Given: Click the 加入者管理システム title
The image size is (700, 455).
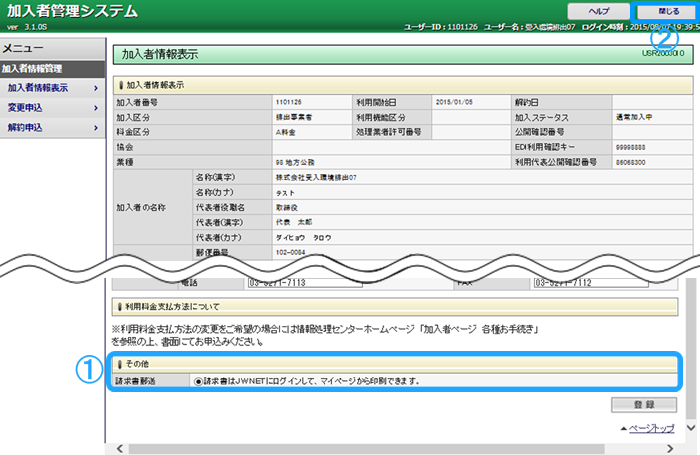Looking at the screenshot, I should tap(71, 10).
